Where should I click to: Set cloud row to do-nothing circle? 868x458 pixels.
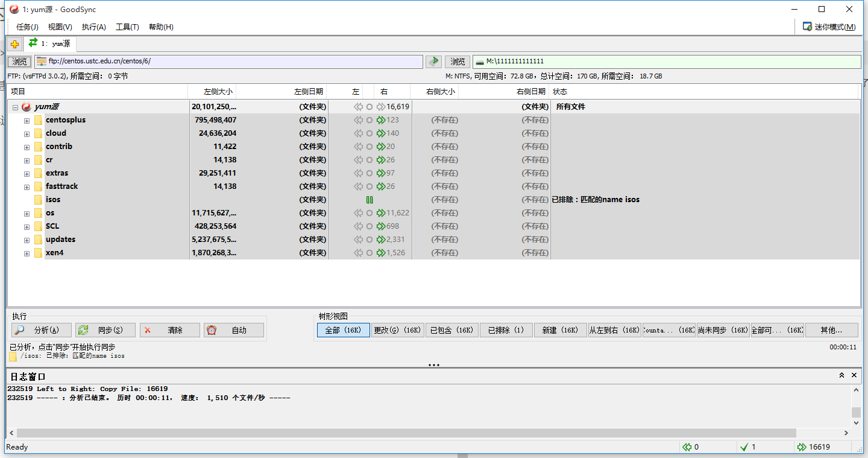coord(370,133)
